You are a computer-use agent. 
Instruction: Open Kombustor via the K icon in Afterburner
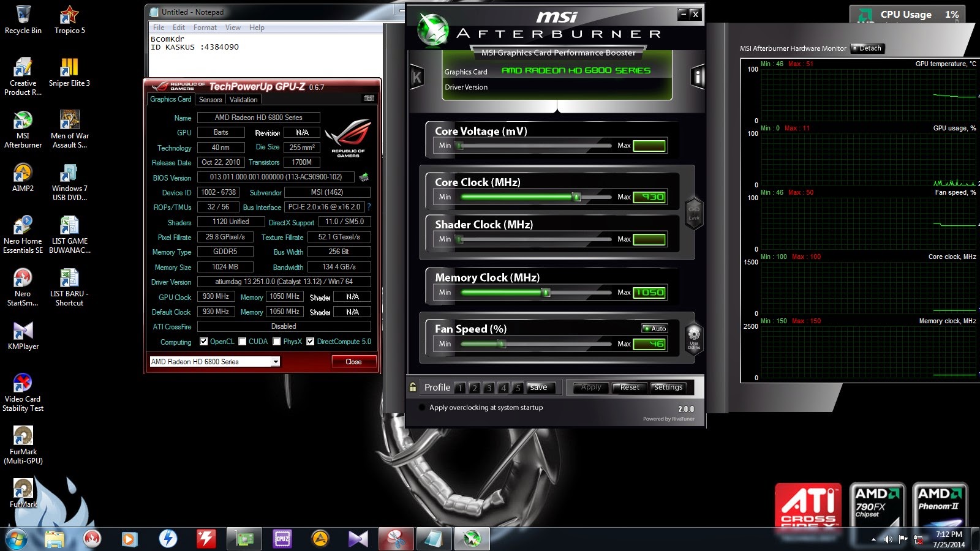point(417,77)
